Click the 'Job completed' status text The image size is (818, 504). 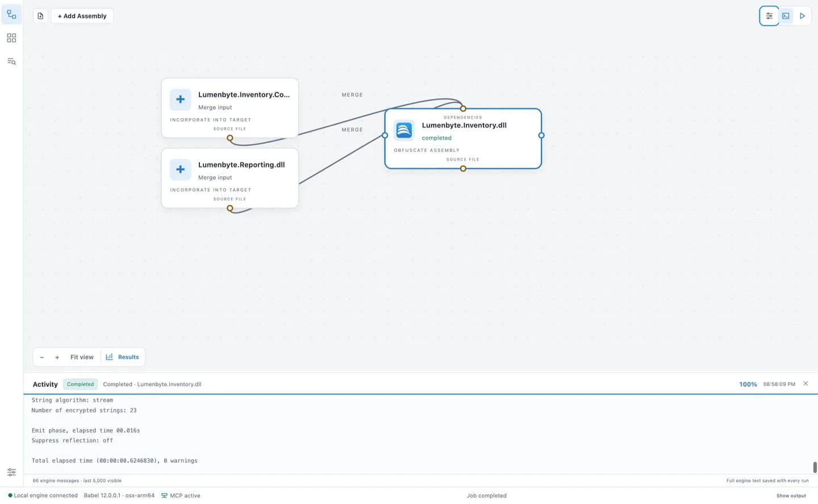tap(487, 495)
